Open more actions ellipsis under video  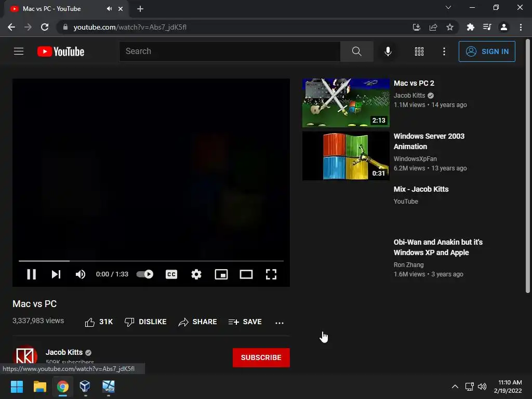[279, 323]
